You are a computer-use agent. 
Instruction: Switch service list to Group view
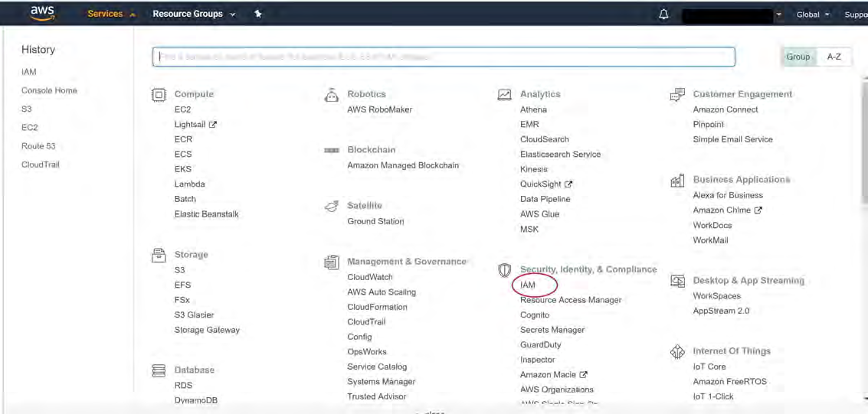(x=798, y=57)
